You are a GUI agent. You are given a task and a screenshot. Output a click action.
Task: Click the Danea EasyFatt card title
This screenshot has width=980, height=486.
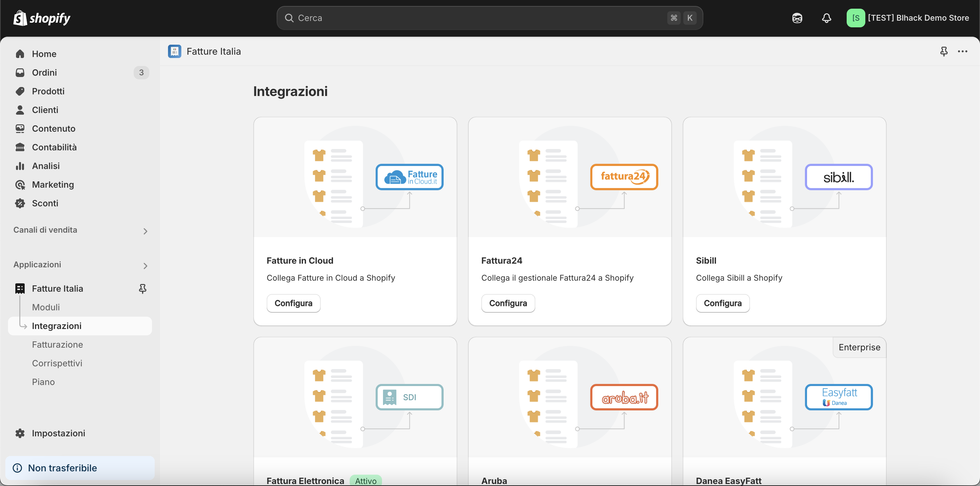(729, 481)
